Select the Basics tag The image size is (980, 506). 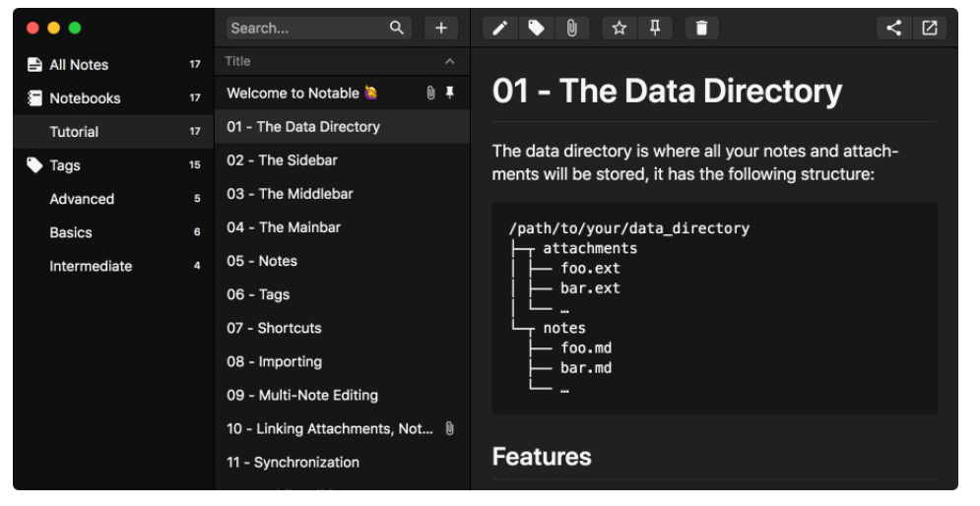(113, 232)
